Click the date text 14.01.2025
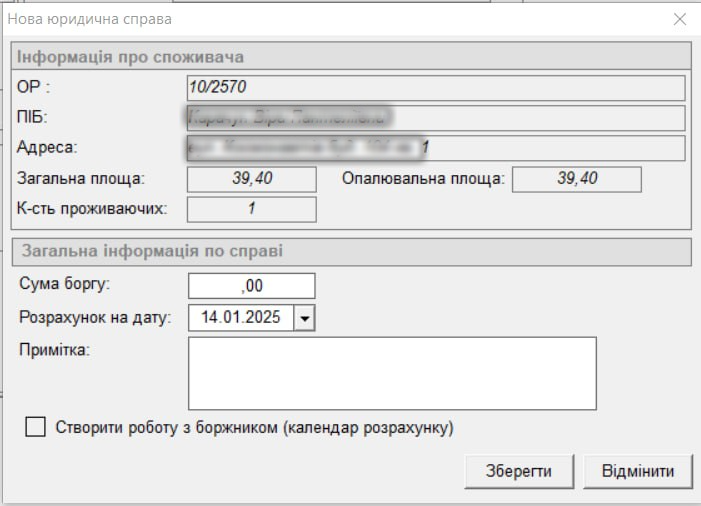 (x=238, y=317)
